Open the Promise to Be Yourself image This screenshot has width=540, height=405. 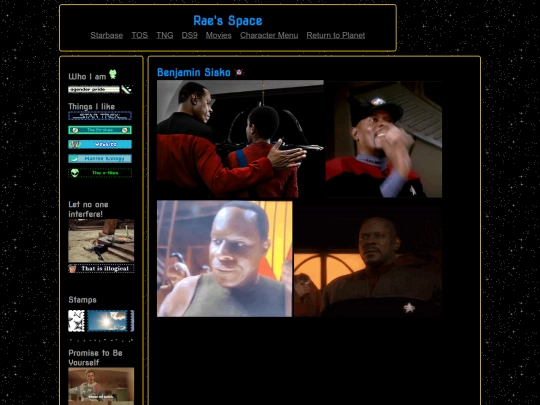101,386
